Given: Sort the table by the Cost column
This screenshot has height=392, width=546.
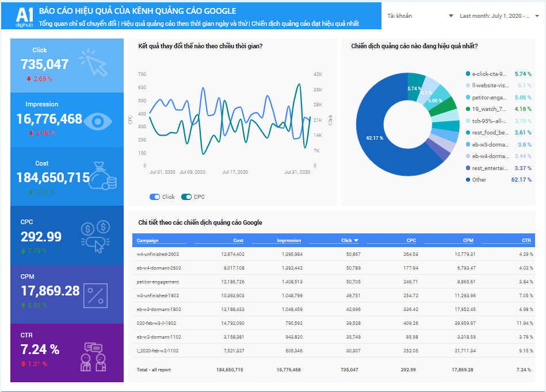Looking at the screenshot, I should pos(238,240).
